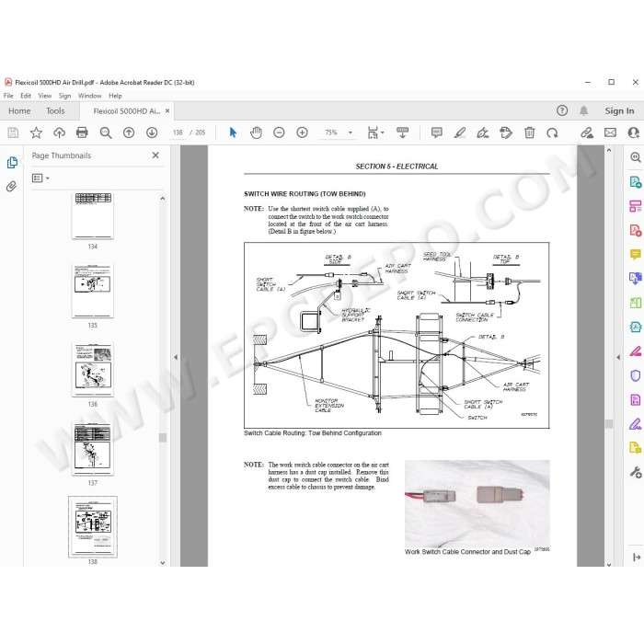Click the cloud upload icon
The image size is (644, 644).
59,132
